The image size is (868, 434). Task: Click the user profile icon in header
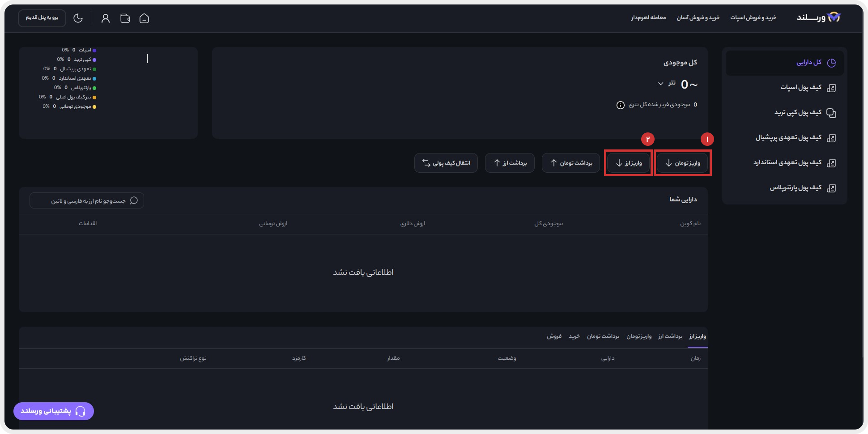pyautogui.click(x=106, y=18)
